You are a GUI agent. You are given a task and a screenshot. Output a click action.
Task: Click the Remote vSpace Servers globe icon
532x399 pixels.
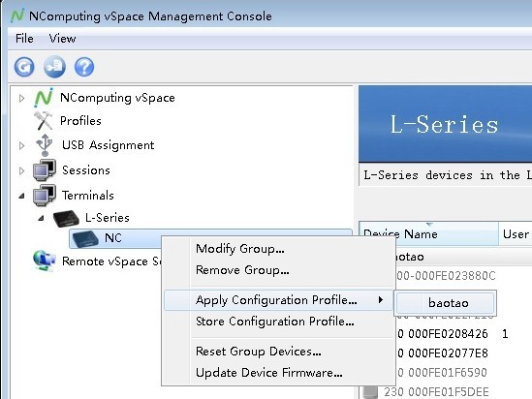pos(45,261)
